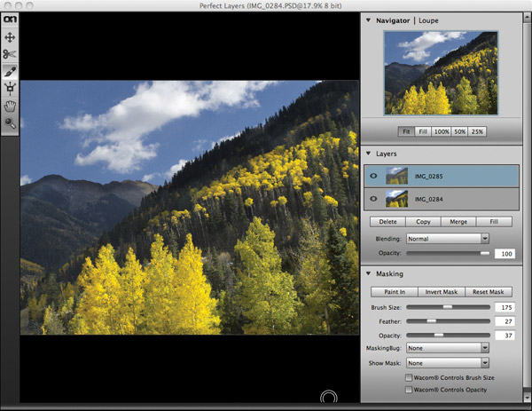This screenshot has width=532, height=411.
Task: Click the Merge layers button
Action: point(458,221)
